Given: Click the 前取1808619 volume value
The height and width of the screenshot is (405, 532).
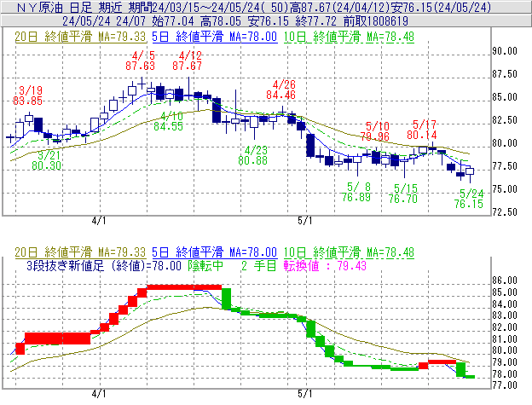Looking at the screenshot, I should pos(376,21).
